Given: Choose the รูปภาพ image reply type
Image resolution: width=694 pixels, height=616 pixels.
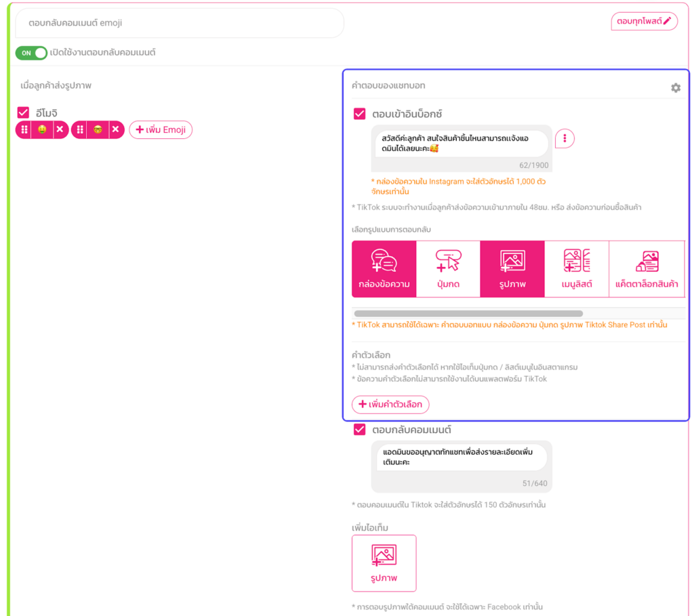Looking at the screenshot, I should pyautogui.click(x=512, y=269).
